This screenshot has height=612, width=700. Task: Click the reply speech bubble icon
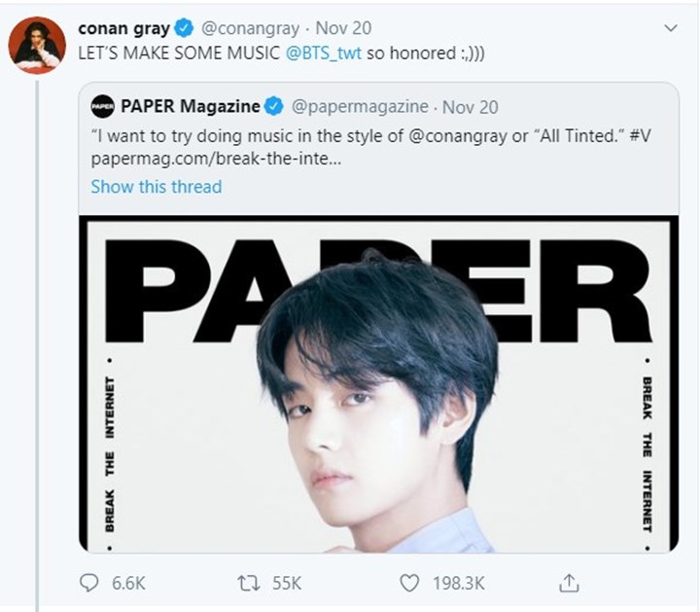(88, 583)
